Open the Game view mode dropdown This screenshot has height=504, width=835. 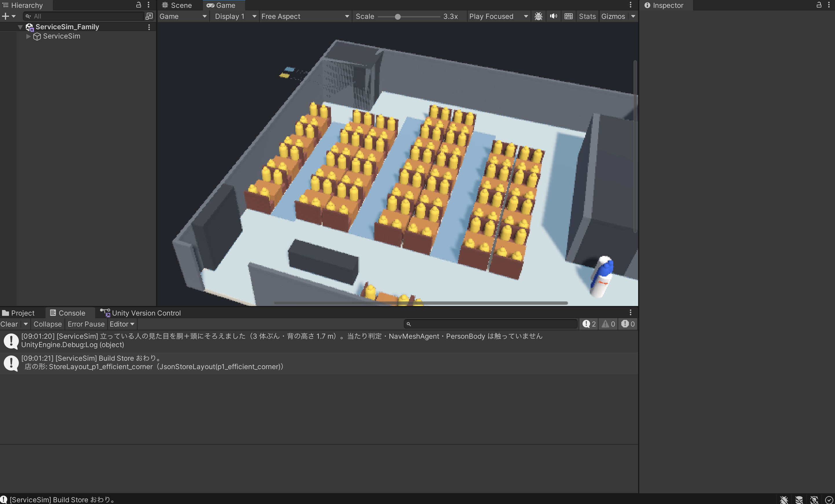[x=183, y=16]
